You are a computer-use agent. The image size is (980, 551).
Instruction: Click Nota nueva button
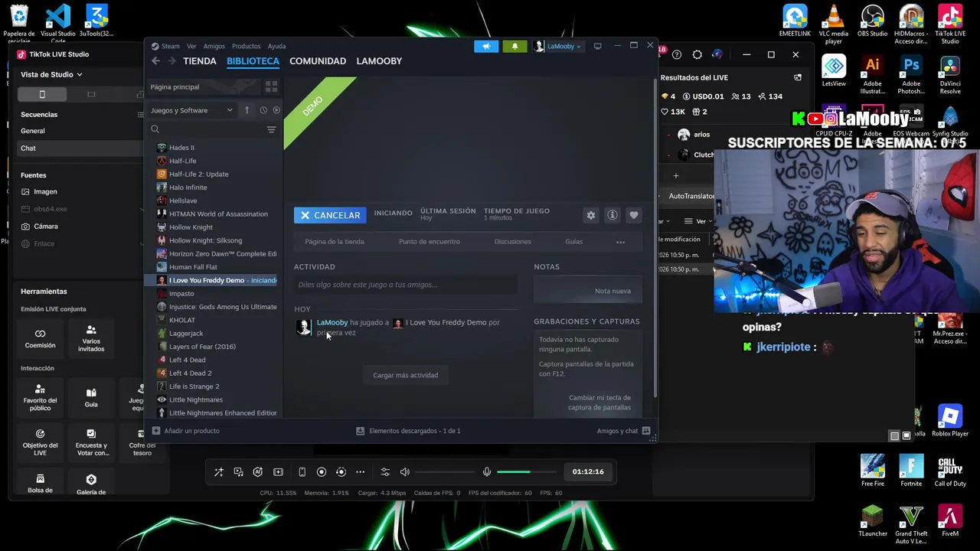[x=588, y=291]
